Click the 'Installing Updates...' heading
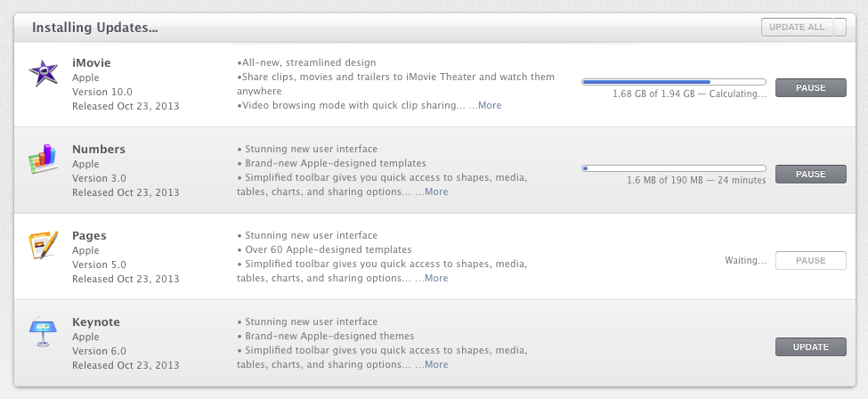 click(x=94, y=28)
